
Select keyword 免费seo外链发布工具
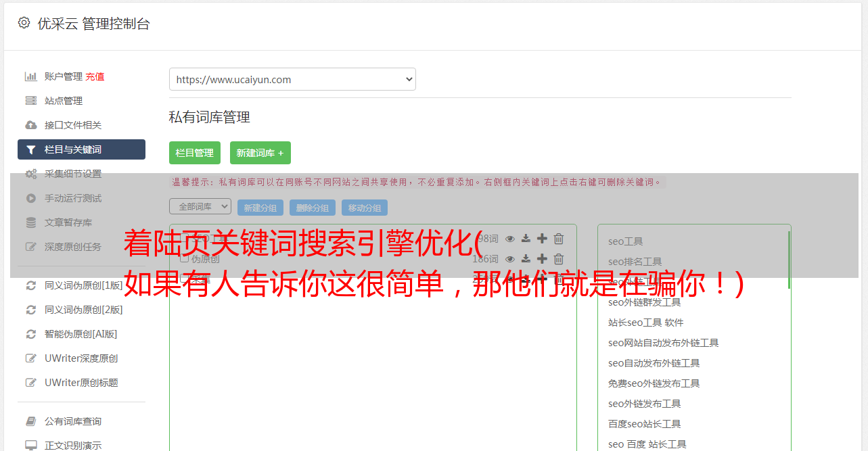(654, 383)
